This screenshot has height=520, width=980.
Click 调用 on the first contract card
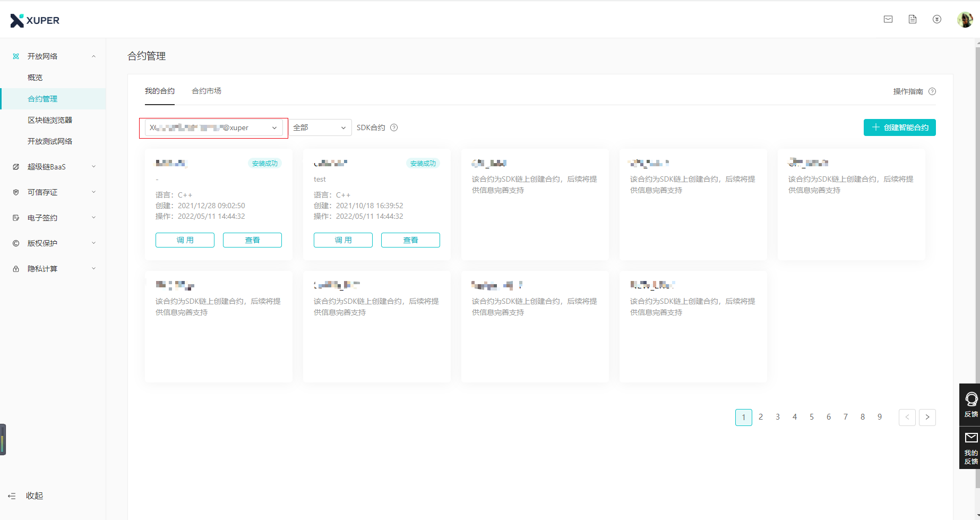click(x=185, y=240)
